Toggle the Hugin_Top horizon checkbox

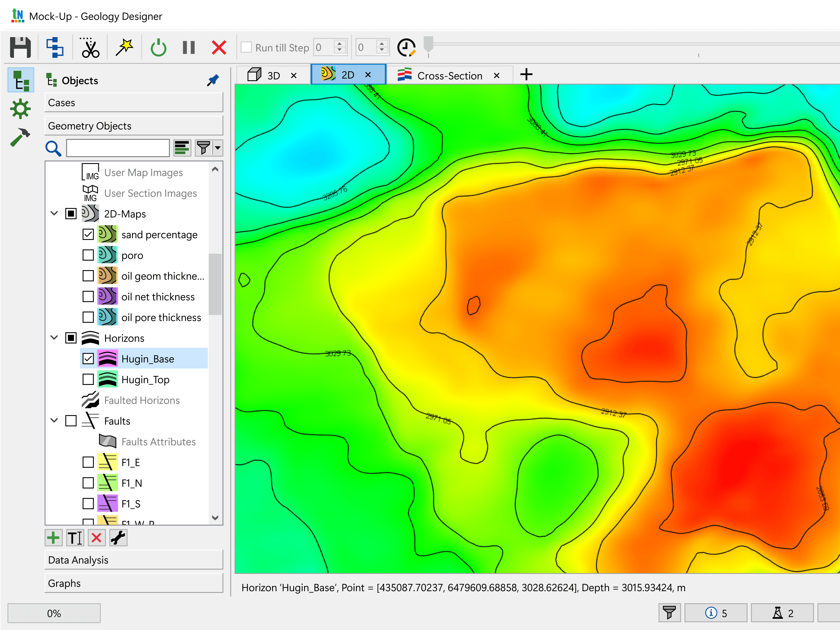click(x=88, y=379)
